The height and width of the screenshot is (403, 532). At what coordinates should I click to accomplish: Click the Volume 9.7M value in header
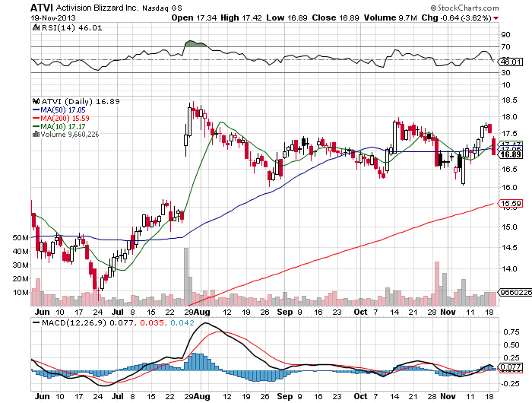(x=390, y=17)
